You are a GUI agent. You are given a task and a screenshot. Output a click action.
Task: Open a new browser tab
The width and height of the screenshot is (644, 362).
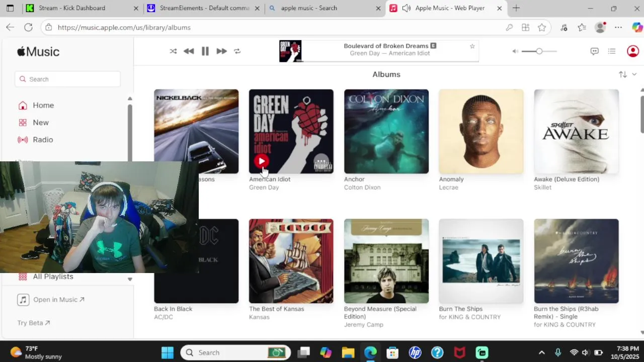(516, 8)
